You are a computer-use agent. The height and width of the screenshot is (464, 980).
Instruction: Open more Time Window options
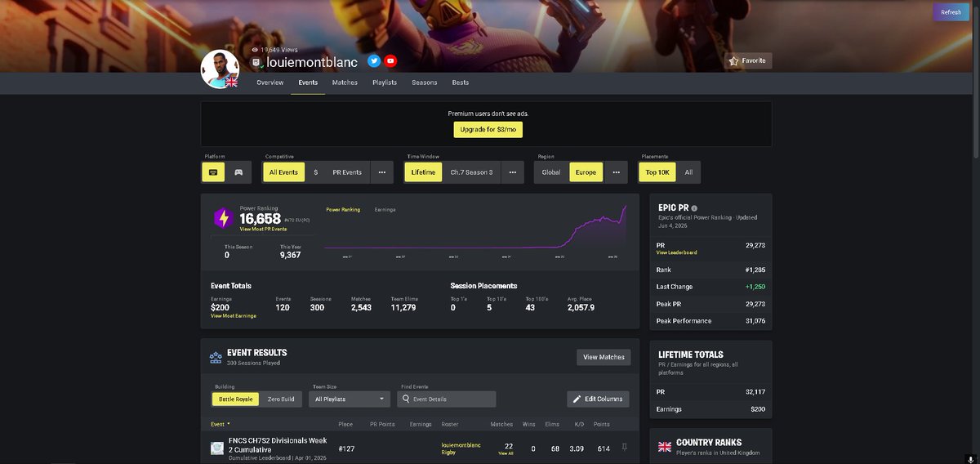(512, 172)
